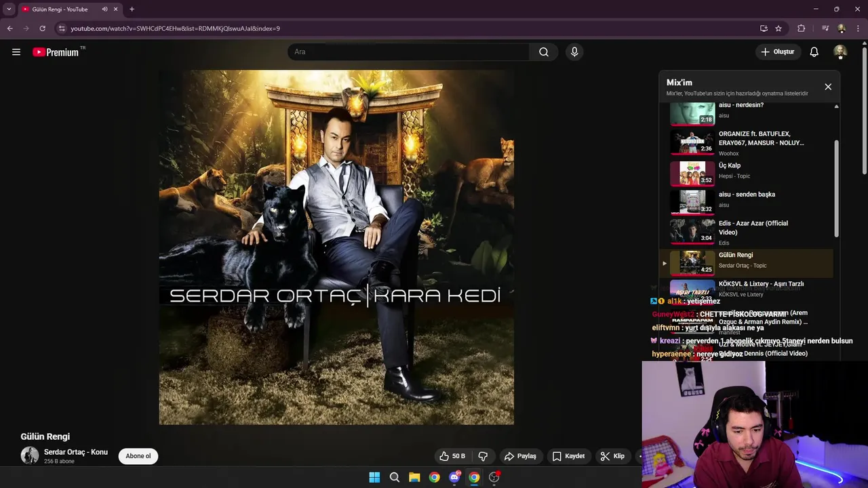Focus the Ara search field
Image resolution: width=868 pixels, height=488 pixels.
pos(408,52)
